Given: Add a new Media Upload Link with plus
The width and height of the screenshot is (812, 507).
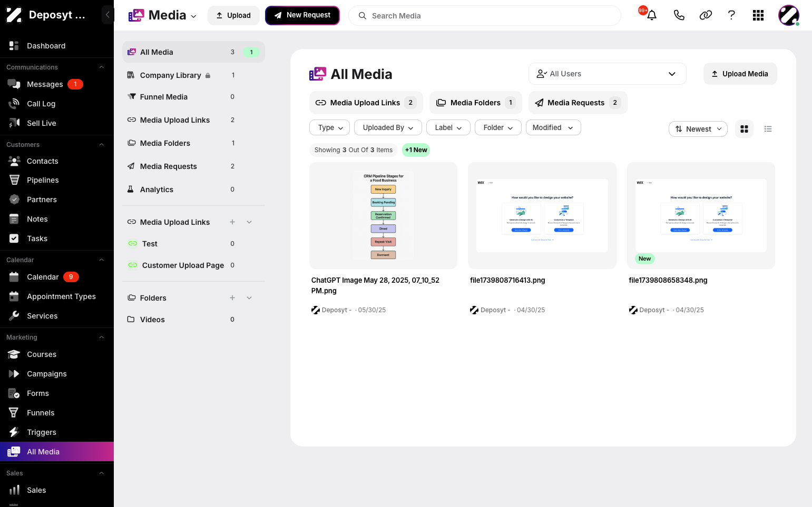Looking at the screenshot, I should [232, 222].
